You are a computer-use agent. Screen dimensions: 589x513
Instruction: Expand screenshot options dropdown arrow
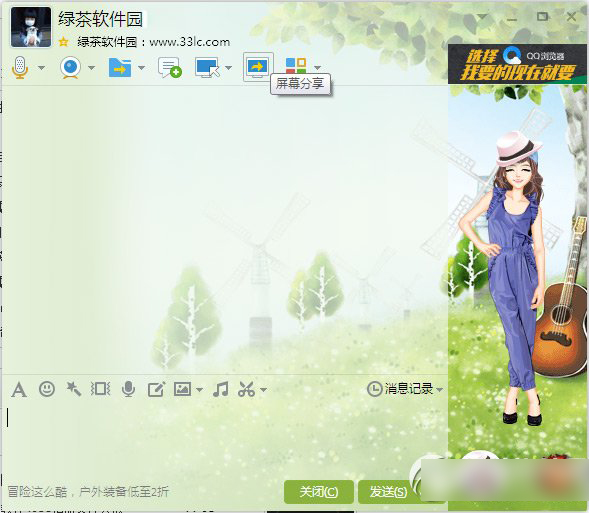(263, 390)
